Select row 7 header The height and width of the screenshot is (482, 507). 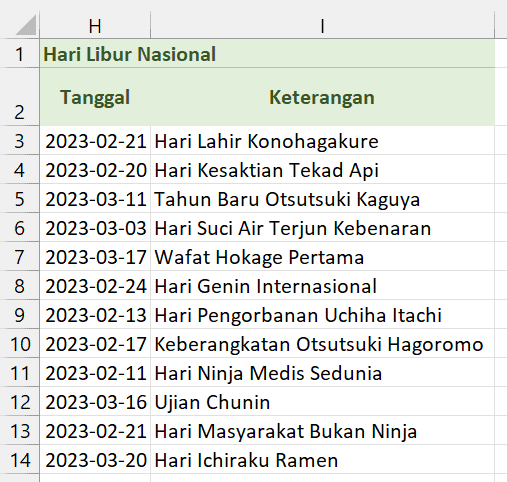[x=19, y=256]
